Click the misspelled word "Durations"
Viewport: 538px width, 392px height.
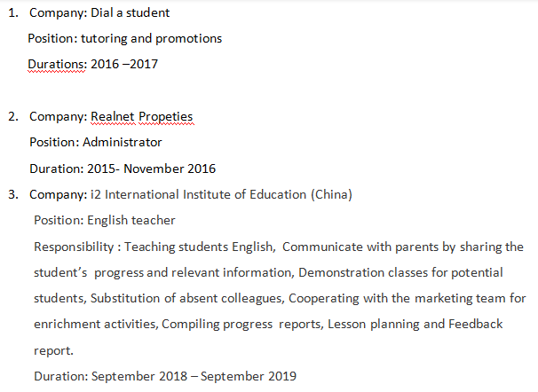[x=57, y=65]
